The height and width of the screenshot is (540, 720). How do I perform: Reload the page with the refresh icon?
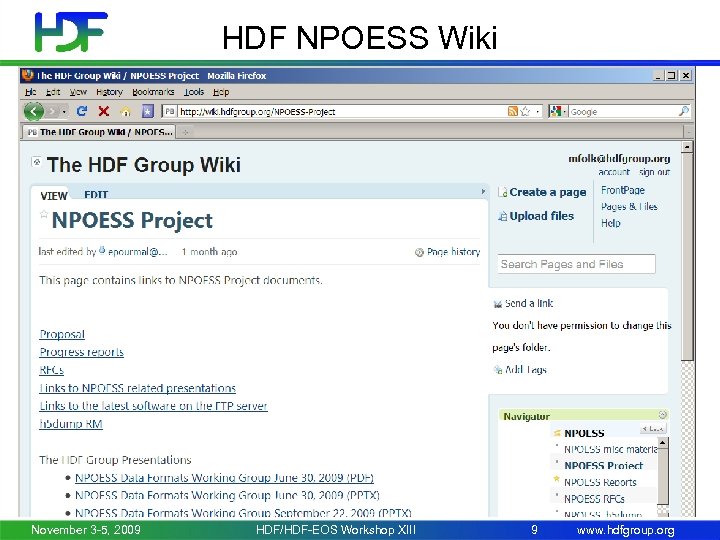point(82,111)
